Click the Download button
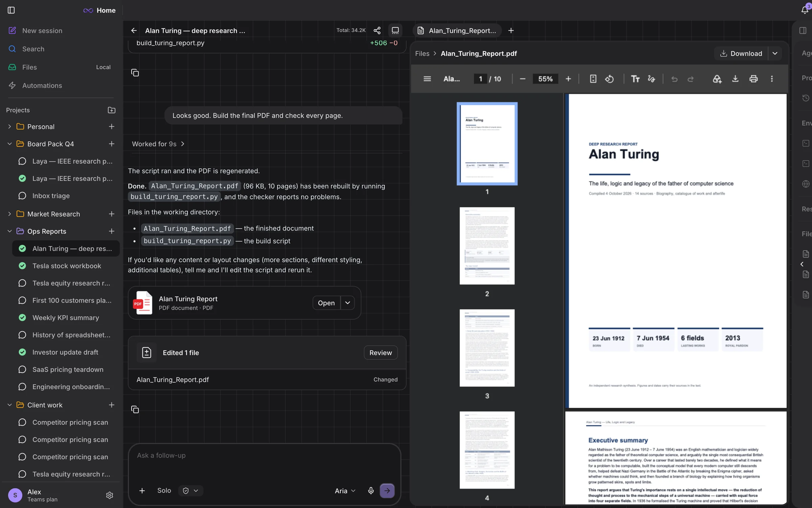The image size is (812, 508). pyautogui.click(x=741, y=54)
